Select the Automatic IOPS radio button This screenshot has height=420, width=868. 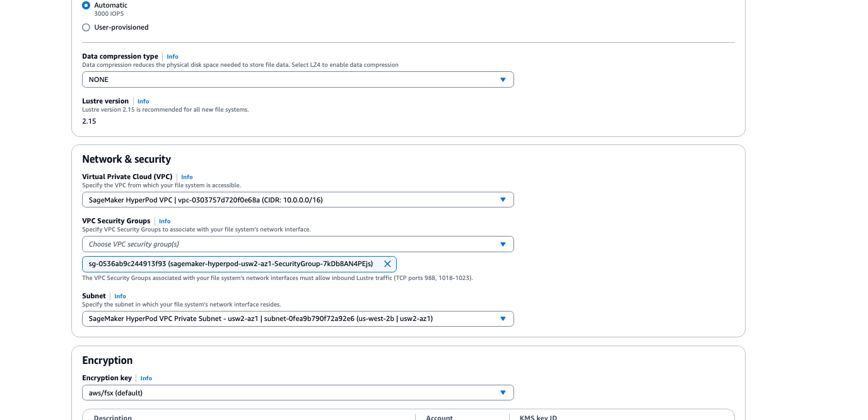(x=86, y=6)
